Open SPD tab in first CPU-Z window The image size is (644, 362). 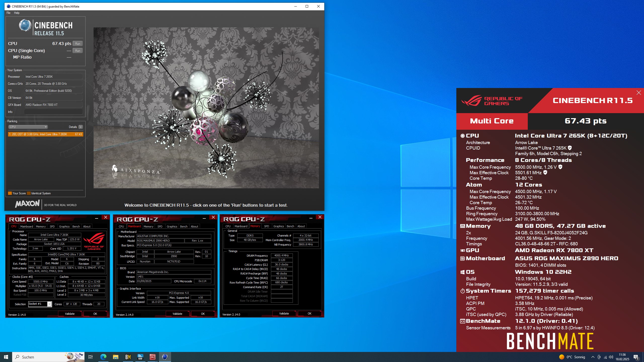coord(52,226)
